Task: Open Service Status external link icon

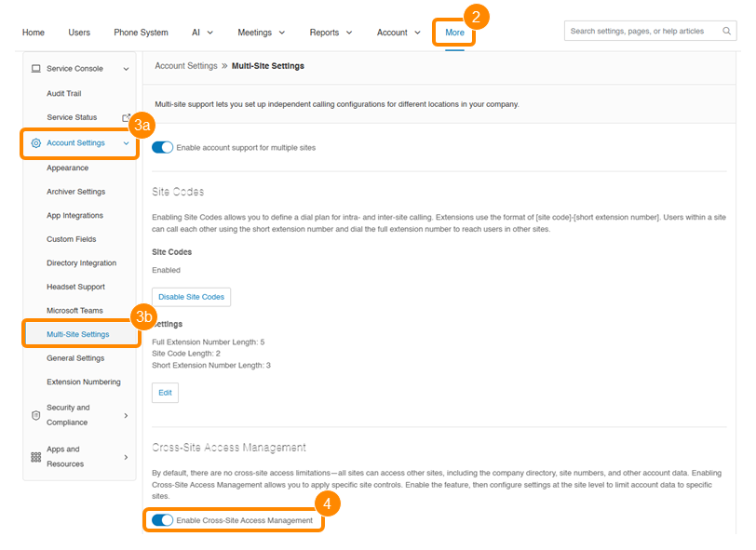Action: [x=127, y=117]
